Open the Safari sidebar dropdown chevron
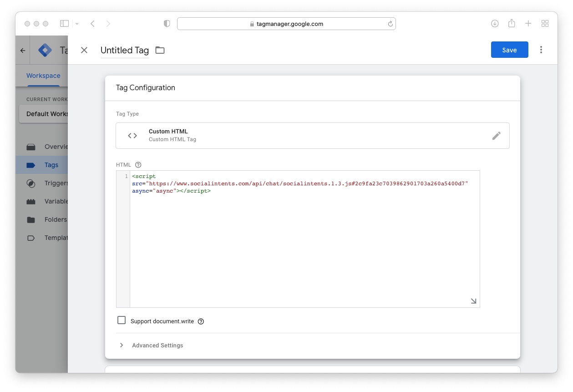The width and height of the screenshot is (573, 392). (x=77, y=24)
